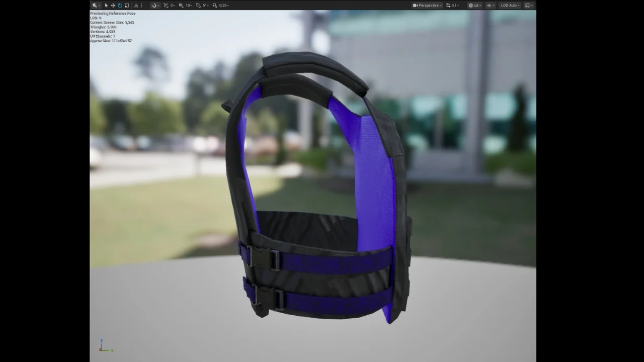644x362 pixels.
Task: Toggle scale snapping
Action: coord(215,6)
